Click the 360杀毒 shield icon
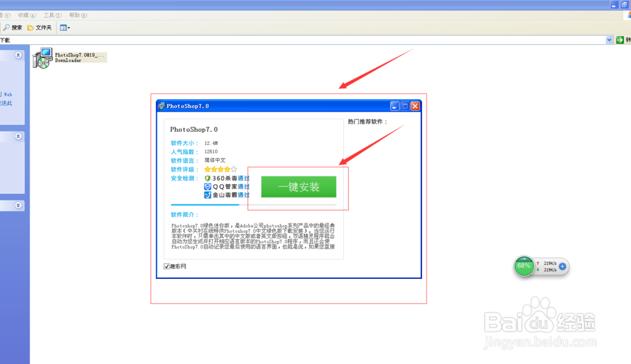 point(208,178)
